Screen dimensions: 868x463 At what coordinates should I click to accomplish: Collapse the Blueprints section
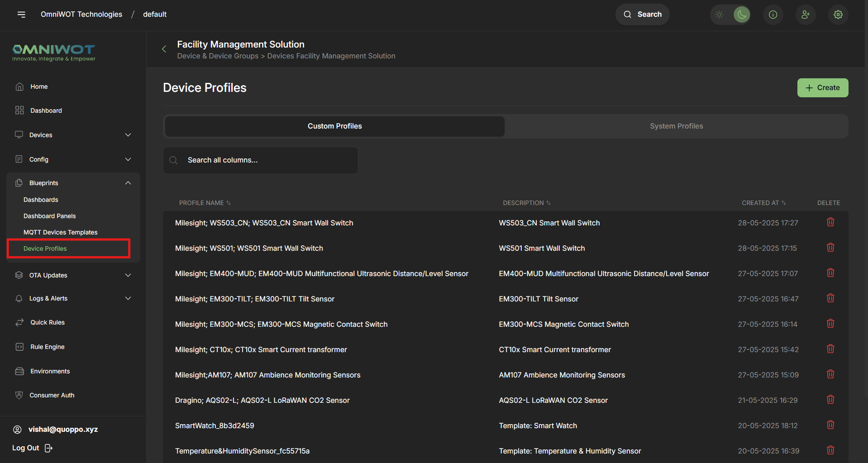[x=128, y=182]
